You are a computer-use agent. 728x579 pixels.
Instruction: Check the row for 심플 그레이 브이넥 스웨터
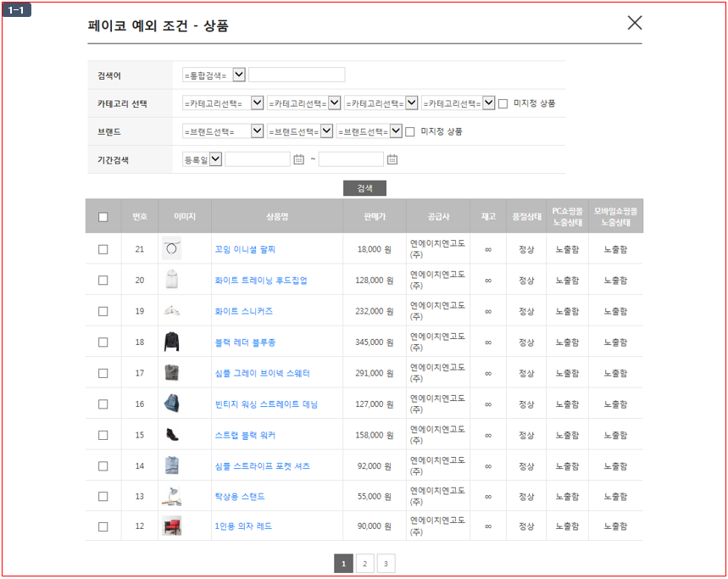coord(103,373)
